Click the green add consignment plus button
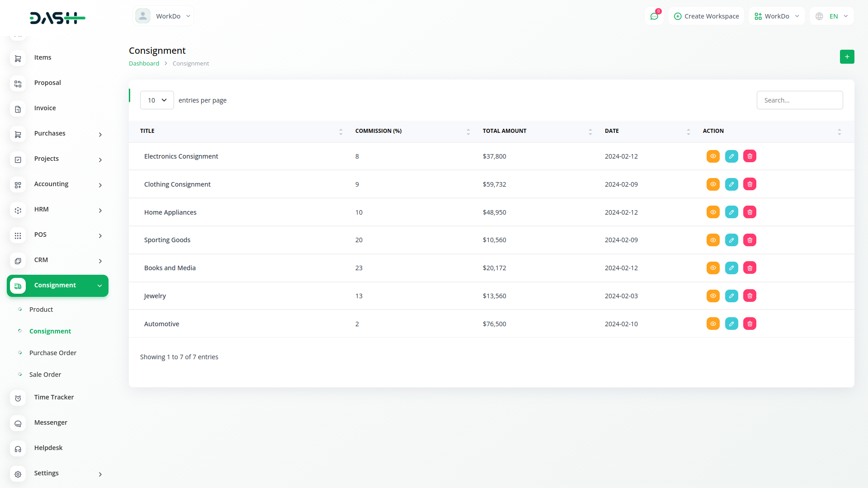The height and width of the screenshot is (488, 868). (847, 57)
